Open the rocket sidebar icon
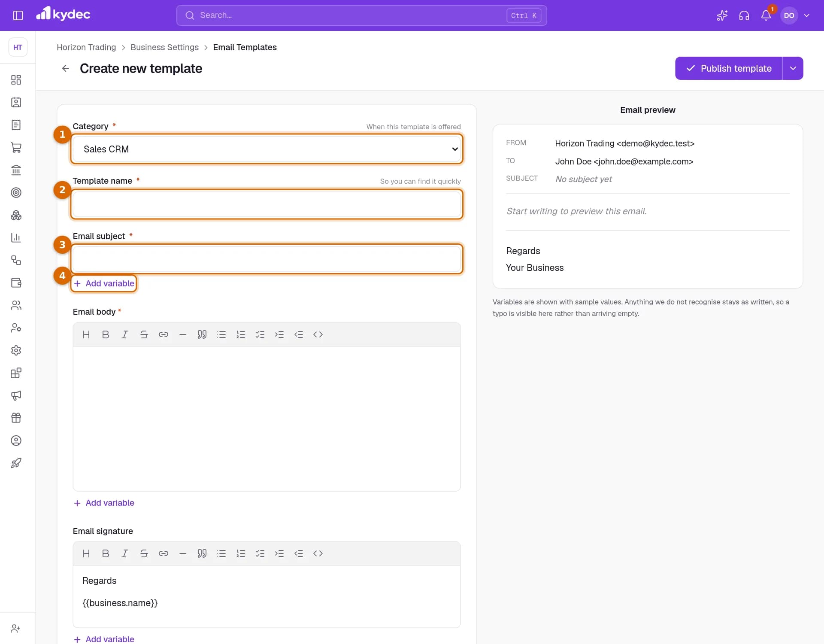The image size is (824, 644). pos(16,463)
